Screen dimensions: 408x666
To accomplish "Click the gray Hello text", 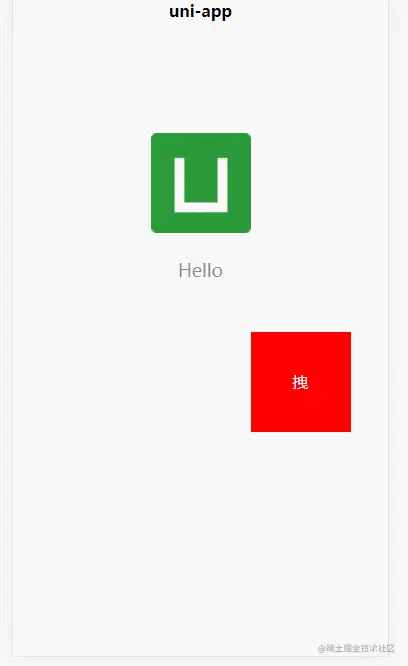I will point(200,271).
